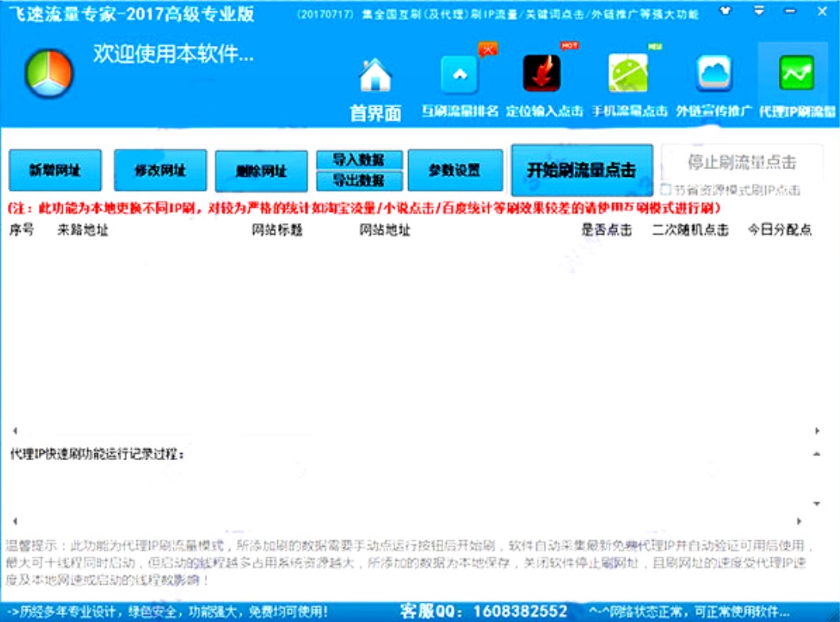840x622 pixels.
Task: Open the 首界面 home icon
Action: [x=375, y=75]
